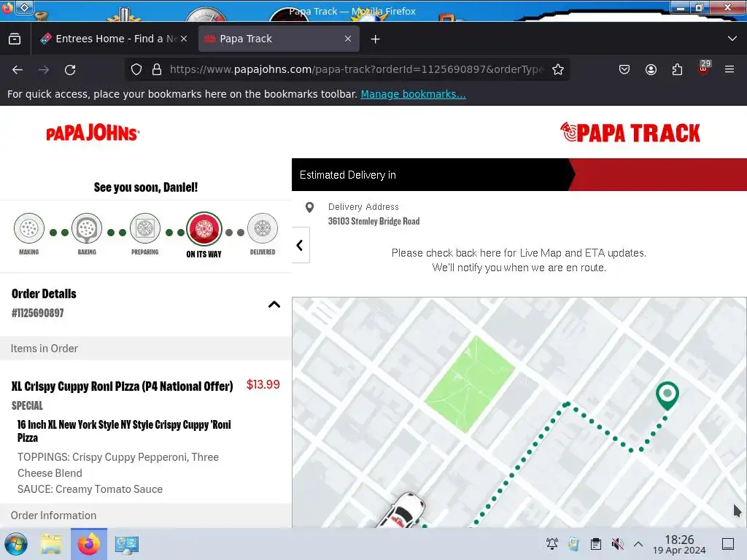Select the Papa Track tab
The height and width of the screenshot is (560, 747).
[x=279, y=39]
